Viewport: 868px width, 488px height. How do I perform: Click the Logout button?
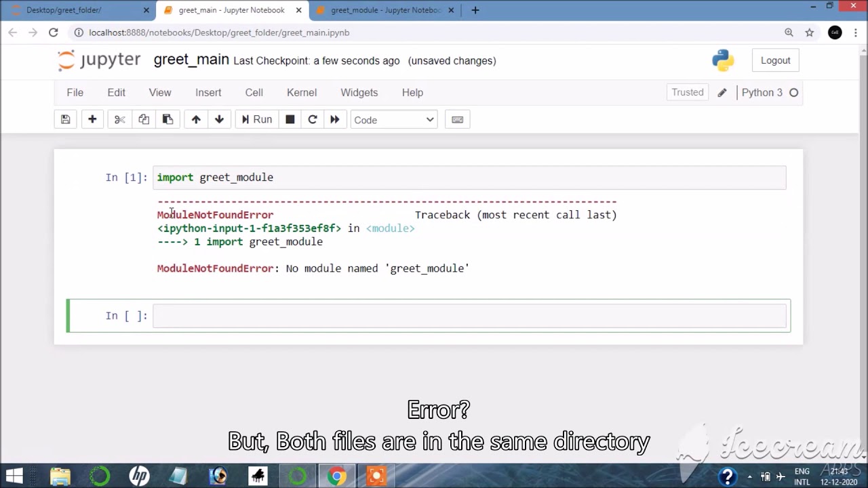coord(775,60)
